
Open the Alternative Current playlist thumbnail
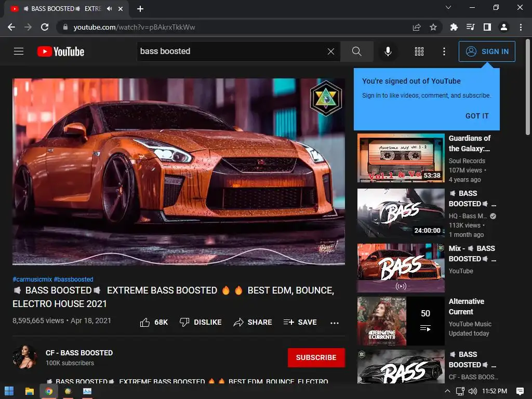(x=401, y=321)
